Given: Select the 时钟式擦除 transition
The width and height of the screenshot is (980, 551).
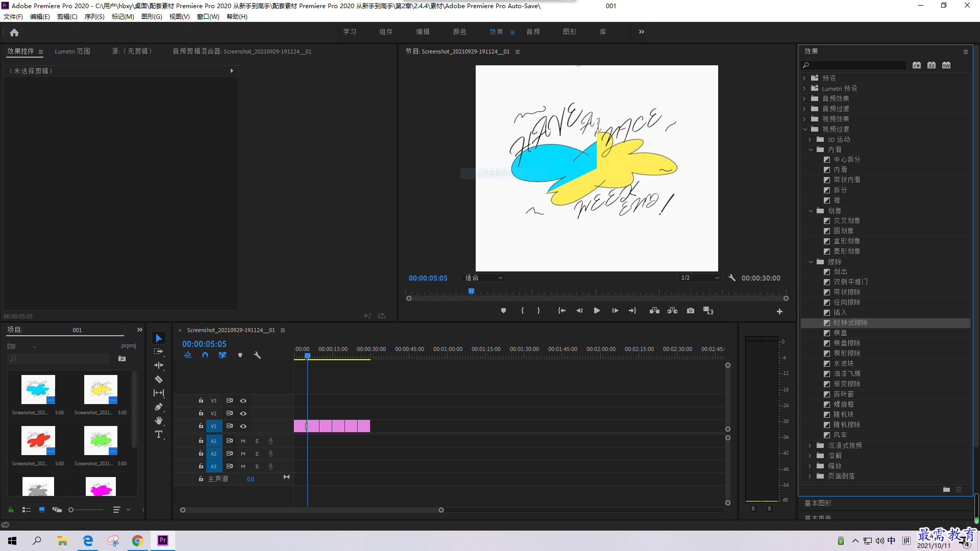Looking at the screenshot, I should 885,323.
